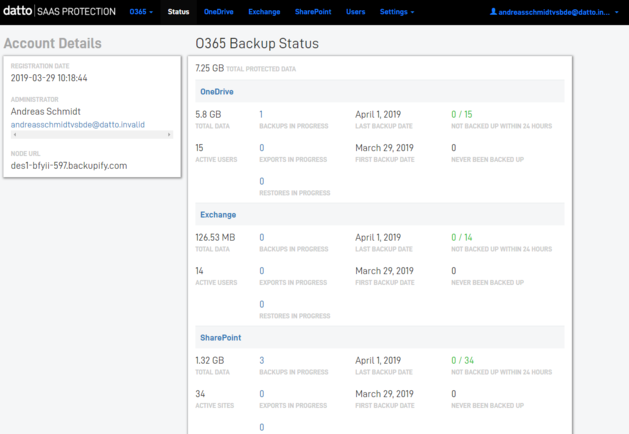This screenshot has height=434, width=629.
Task: Select OneDrive never been backed up value
Action: click(x=454, y=148)
